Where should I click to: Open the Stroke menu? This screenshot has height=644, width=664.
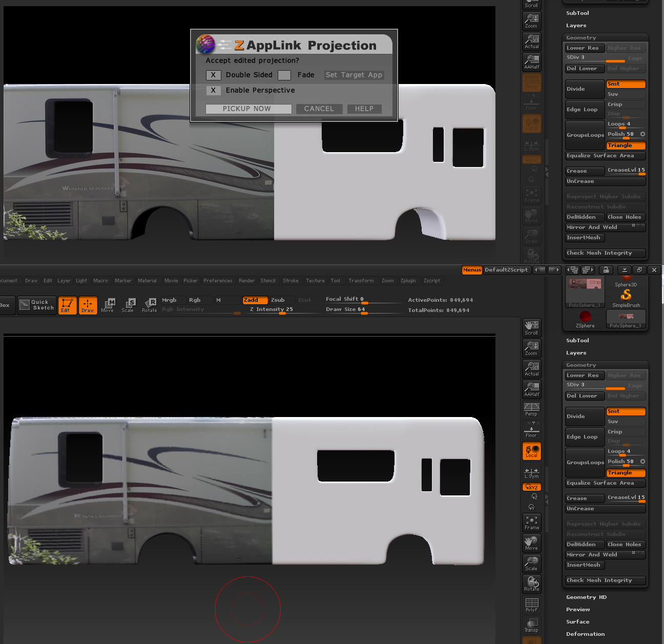(x=291, y=281)
